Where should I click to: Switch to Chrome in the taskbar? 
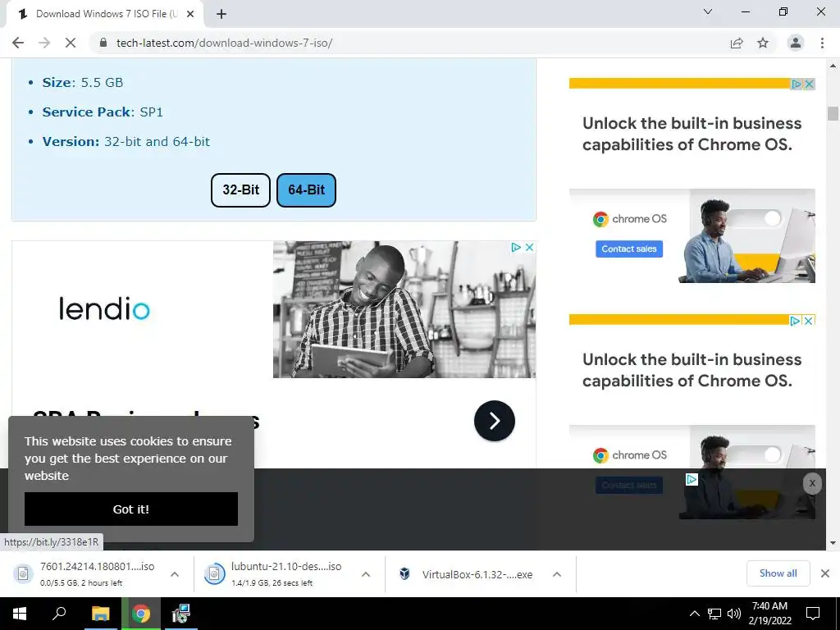pyautogui.click(x=141, y=614)
